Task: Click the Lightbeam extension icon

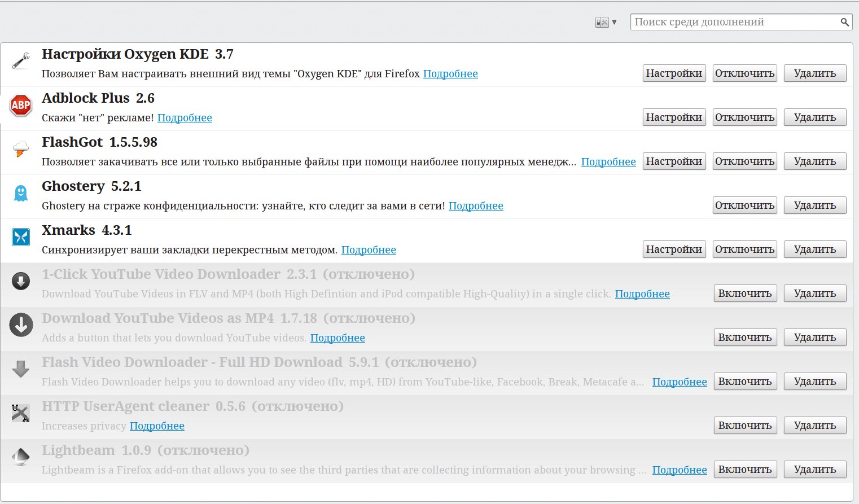Action: click(21, 457)
